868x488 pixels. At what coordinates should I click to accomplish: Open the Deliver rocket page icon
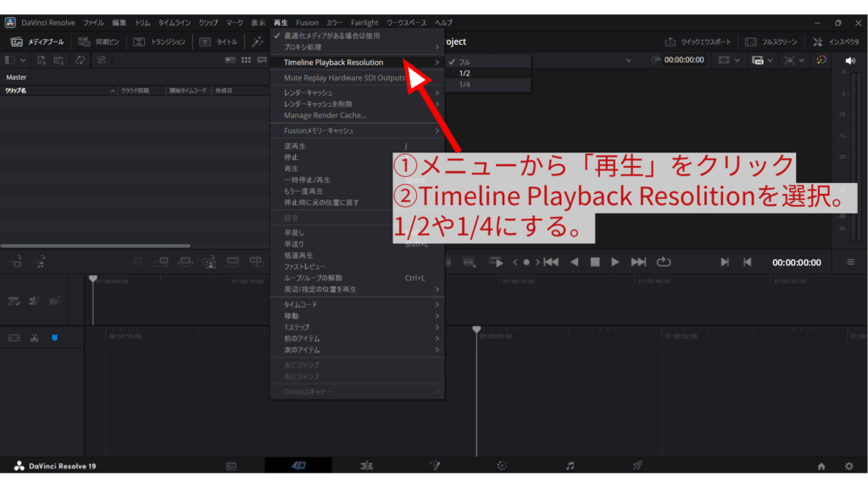coord(637,467)
